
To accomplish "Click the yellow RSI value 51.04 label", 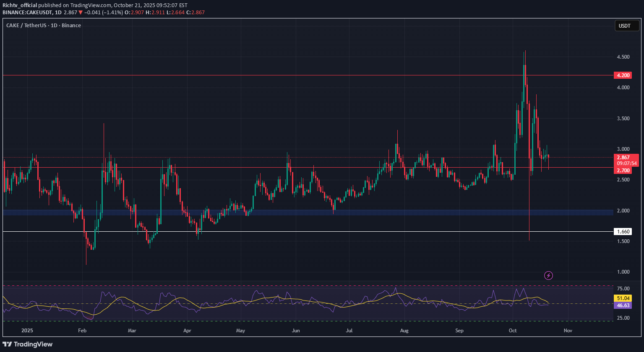I will [622, 298].
